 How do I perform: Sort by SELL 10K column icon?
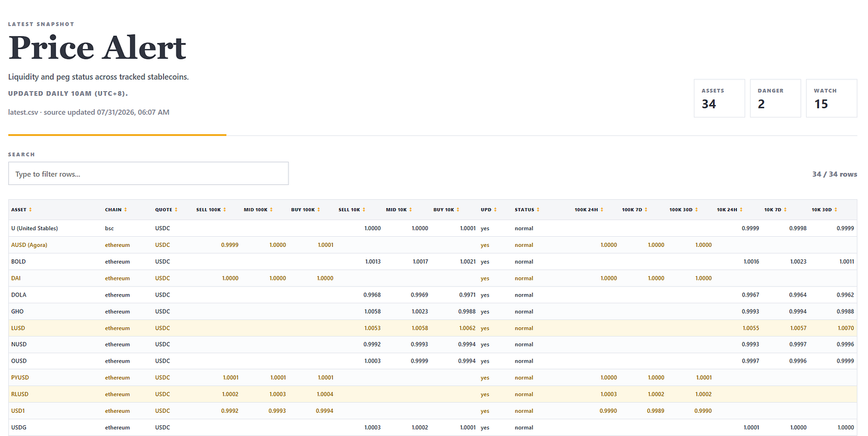click(364, 210)
